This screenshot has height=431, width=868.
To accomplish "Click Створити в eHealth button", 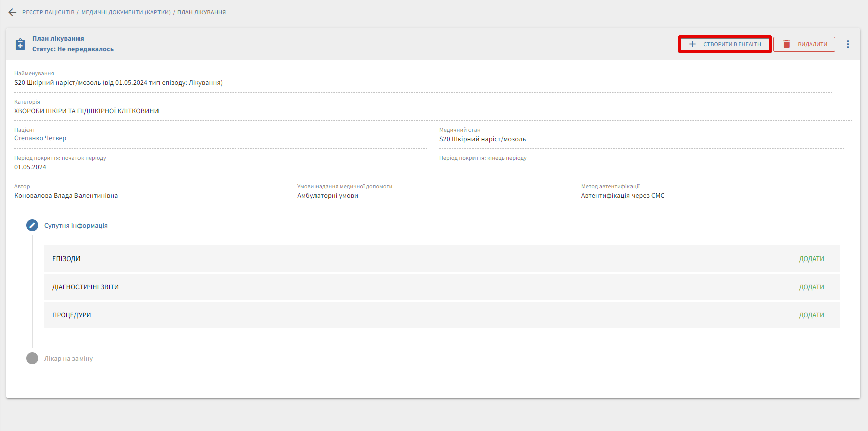I will [x=725, y=44].
